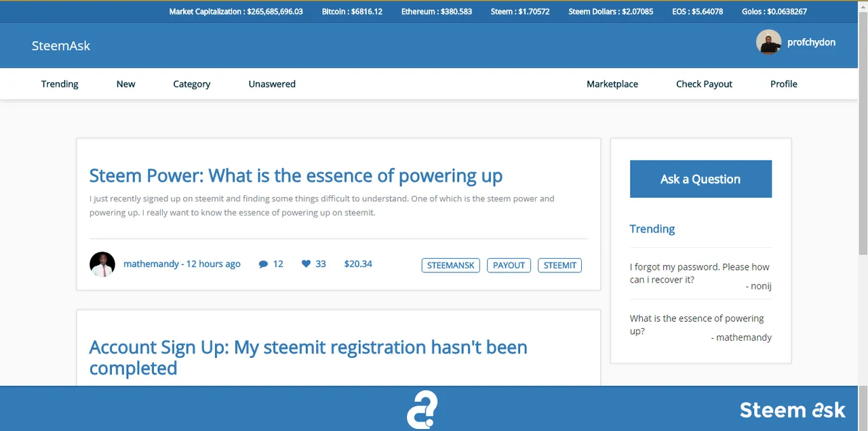868x431 pixels.
Task: Click the Ask a Question button
Action: pyautogui.click(x=701, y=179)
